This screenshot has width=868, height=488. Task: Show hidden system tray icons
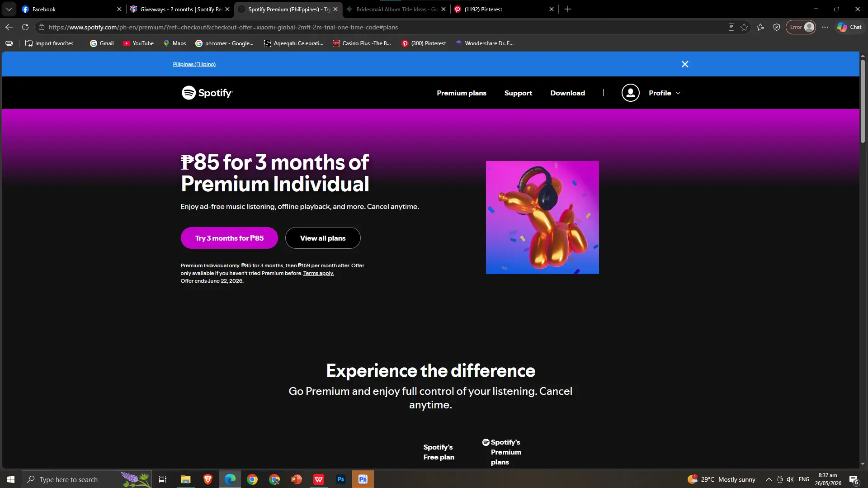pos(769,479)
